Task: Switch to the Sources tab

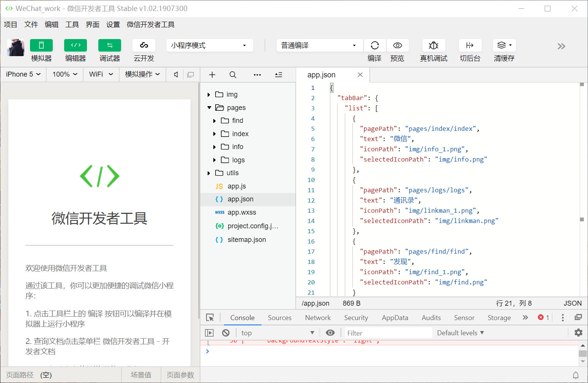Action: tap(280, 318)
